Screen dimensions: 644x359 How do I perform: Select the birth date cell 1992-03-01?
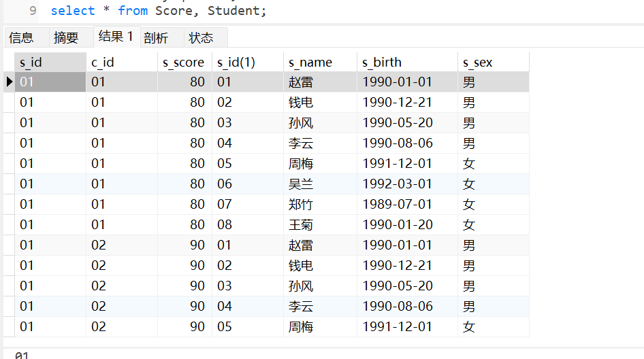[407, 184]
